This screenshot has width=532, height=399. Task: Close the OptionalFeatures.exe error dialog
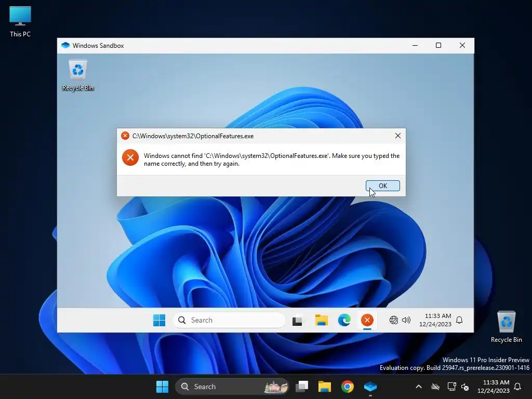click(x=397, y=136)
